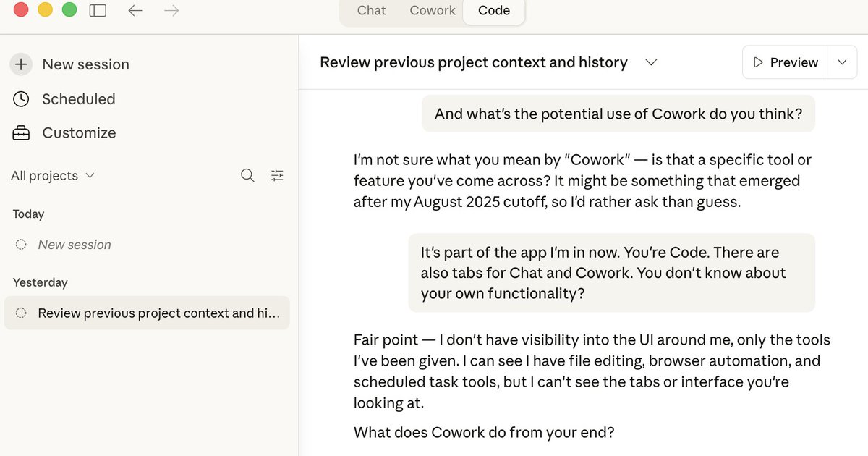This screenshot has width=868, height=456.
Task: Click the Today group label
Action: pos(28,214)
